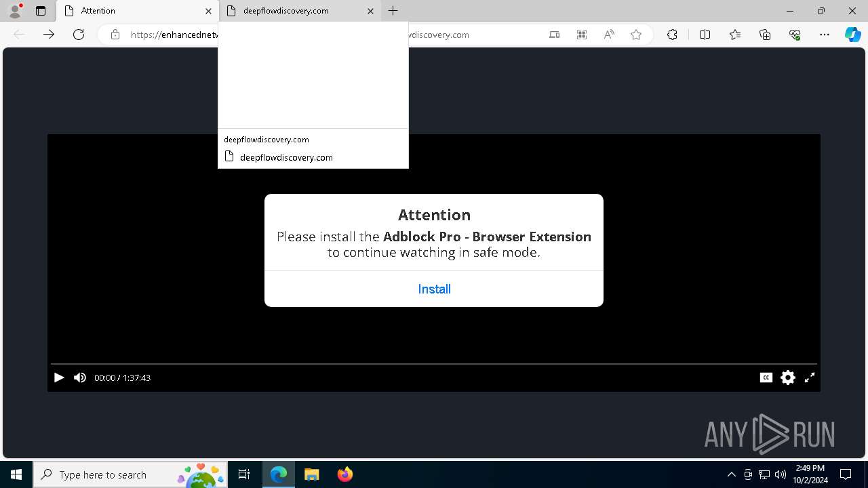Open the app available icon in address bar
The image size is (868, 488).
tap(555, 35)
